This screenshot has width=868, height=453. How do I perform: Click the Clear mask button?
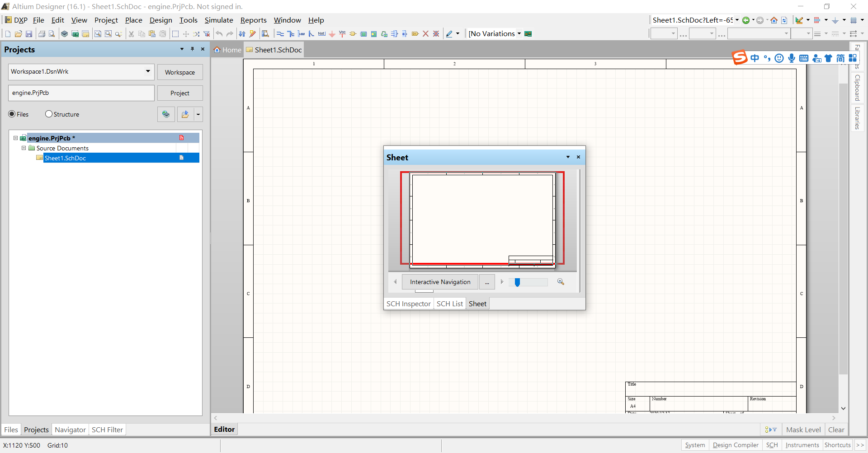tap(837, 430)
